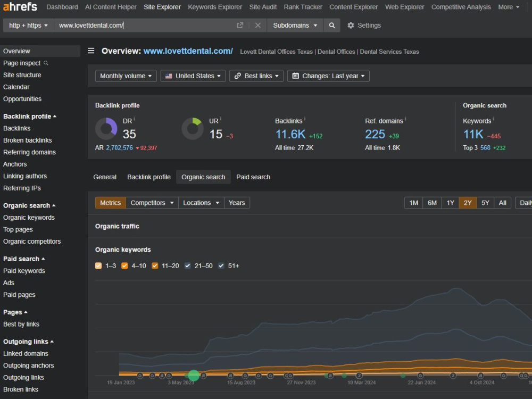Open http + https protocol dropdown
The height and width of the screenshot is (399, 532).
coord(29,25)
